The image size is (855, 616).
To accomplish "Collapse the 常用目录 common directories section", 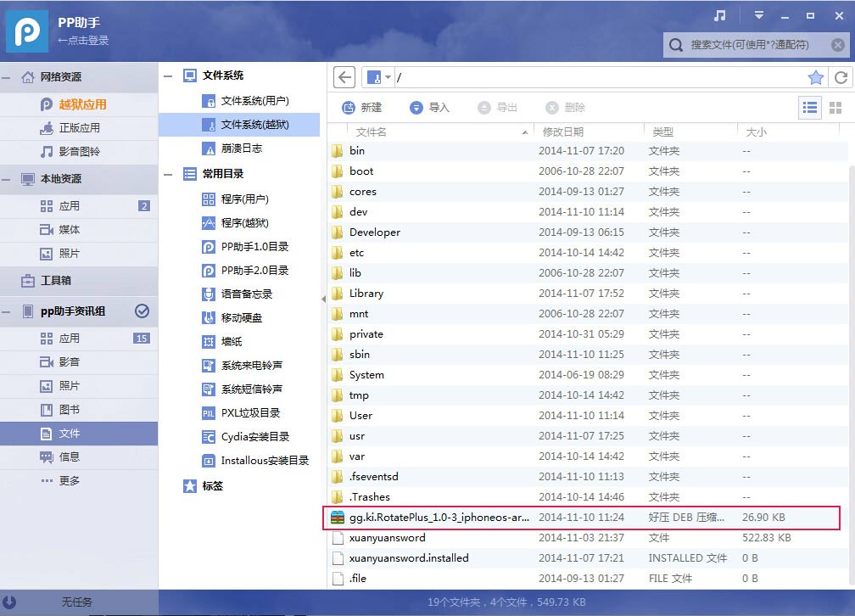I will [168, 173].
